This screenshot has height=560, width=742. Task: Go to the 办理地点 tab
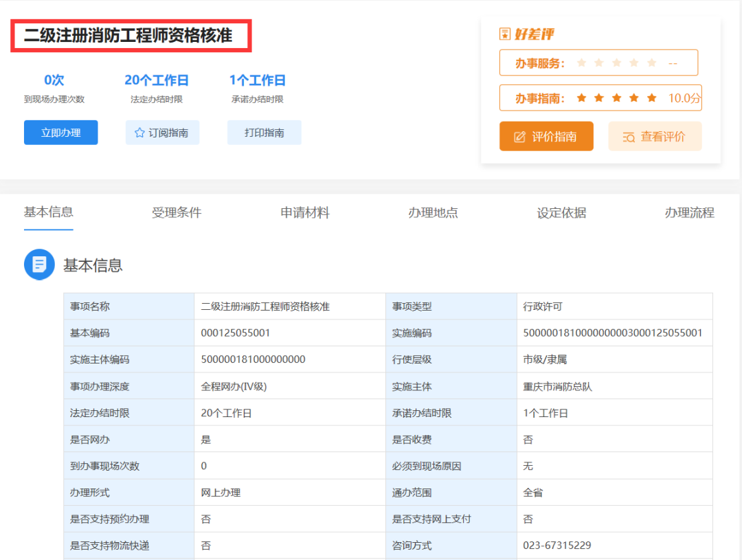pos(433,213)
